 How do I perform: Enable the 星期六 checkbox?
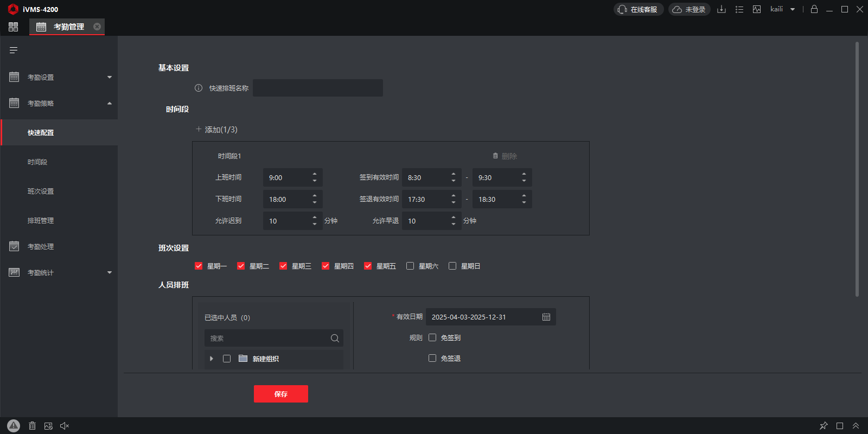pyautogui.click(x=410, y=266)
